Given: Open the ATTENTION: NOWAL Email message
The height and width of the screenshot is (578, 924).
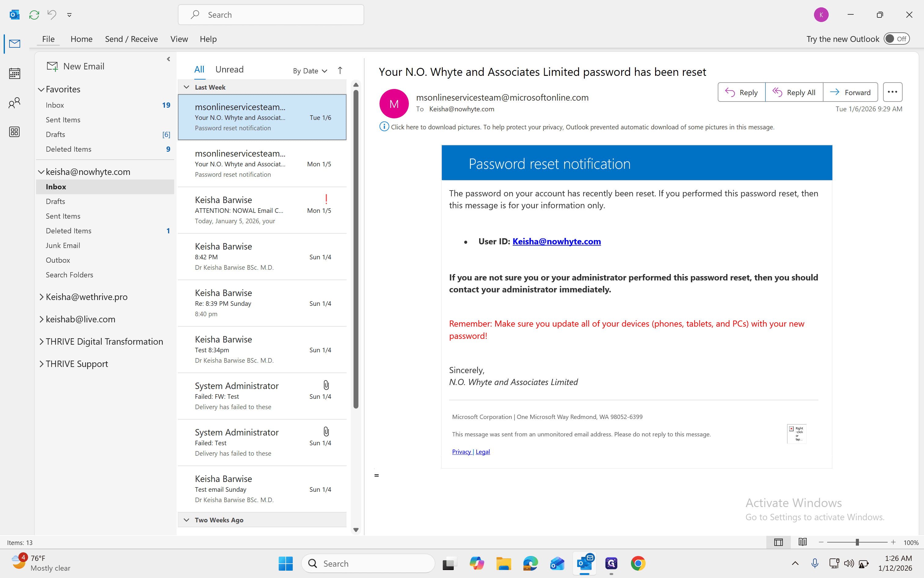Looking at the screenshot, I should (x=262, y=210).
